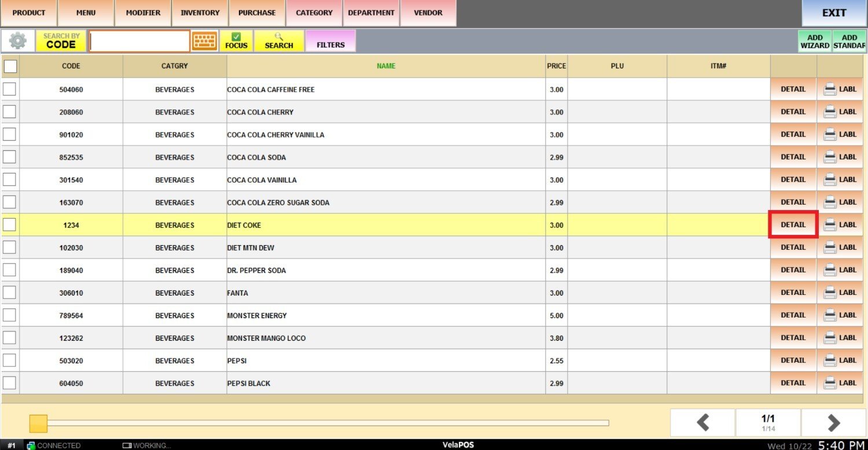This screenshot has height=450, width=868.
Task: Go to next page arrow
Action: click(x=833, y=423)
